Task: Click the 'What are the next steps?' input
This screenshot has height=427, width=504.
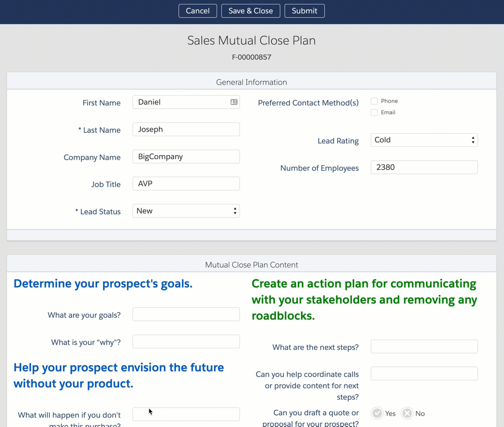Action: [x=424, y=346]
